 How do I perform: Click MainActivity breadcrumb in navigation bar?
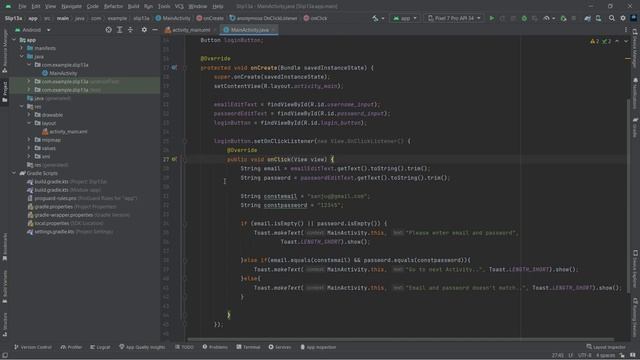(x=173, y=18)
